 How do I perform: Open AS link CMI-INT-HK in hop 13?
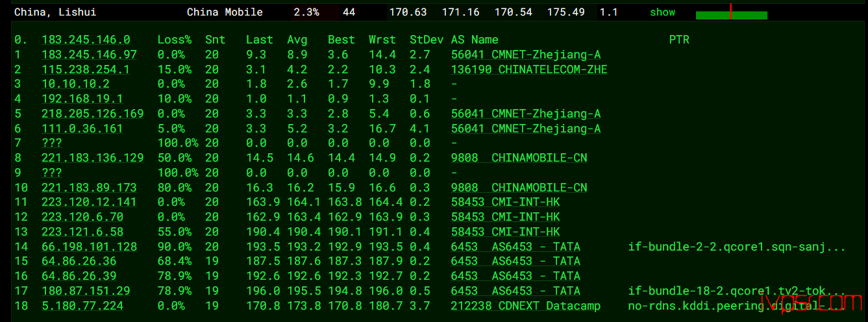506,232
